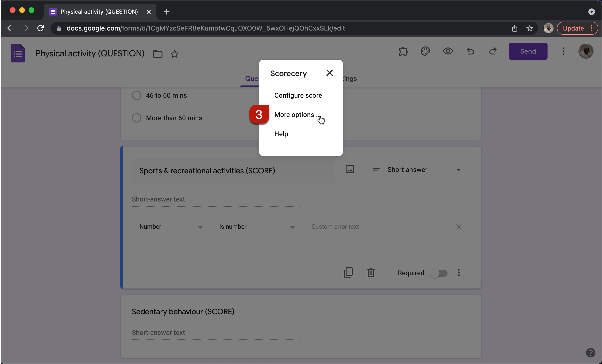Expand the Number validation dropdown
Image resolution: width=602 pixels, height=364 pixels.
pyautogui.click(x=171, y=227)
